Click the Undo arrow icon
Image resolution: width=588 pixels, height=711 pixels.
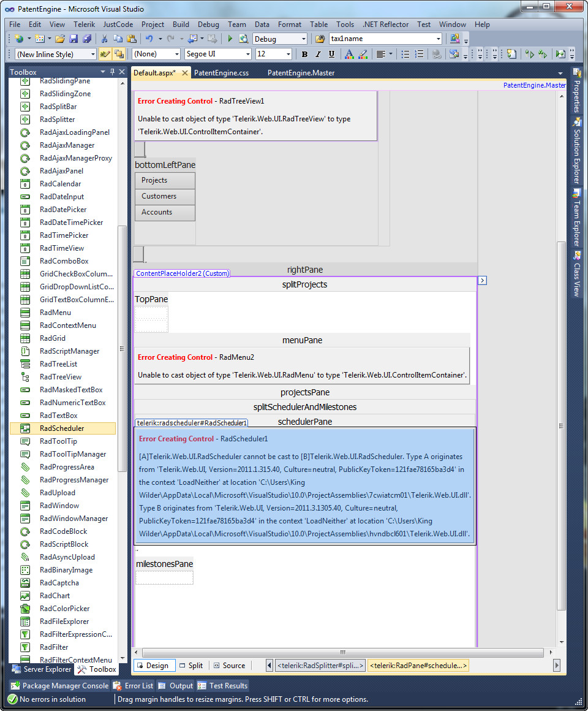149,39
